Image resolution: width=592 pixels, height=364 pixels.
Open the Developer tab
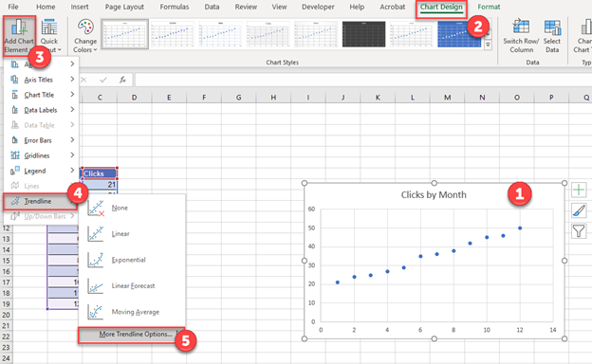click(x=318, y=7)
